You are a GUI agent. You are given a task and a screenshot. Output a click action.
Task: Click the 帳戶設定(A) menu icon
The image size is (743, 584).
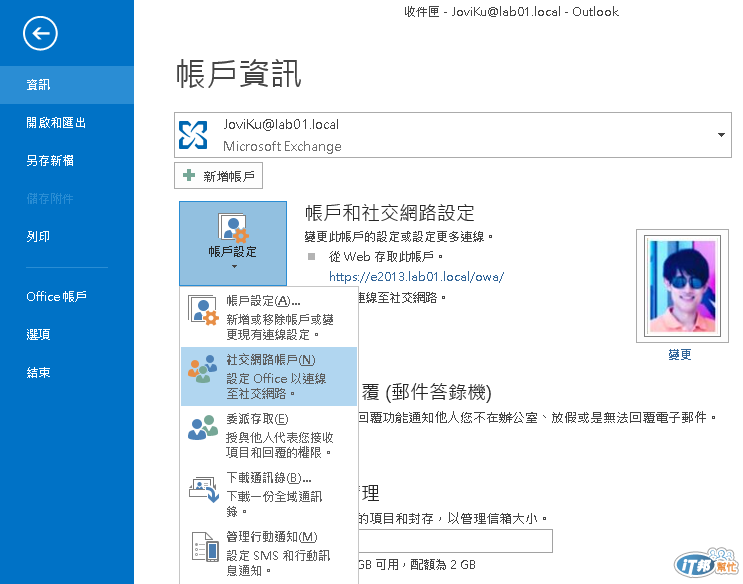(x=203, y=310)
